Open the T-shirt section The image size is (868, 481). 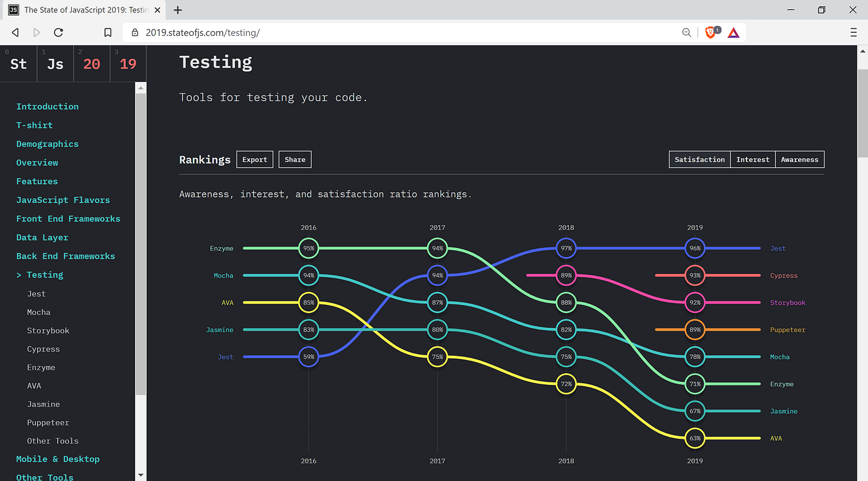pos(34,125)
